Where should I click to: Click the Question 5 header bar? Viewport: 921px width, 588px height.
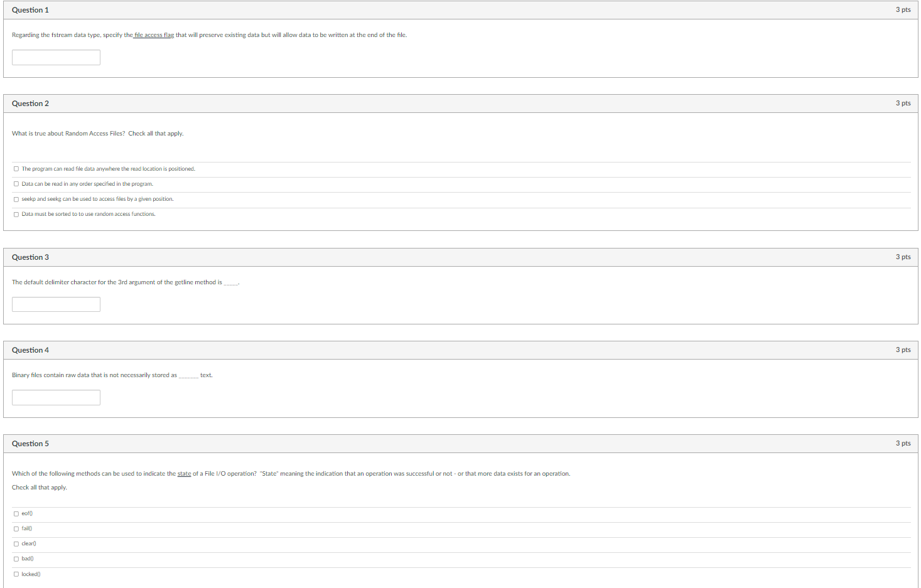tap(439, 443)
